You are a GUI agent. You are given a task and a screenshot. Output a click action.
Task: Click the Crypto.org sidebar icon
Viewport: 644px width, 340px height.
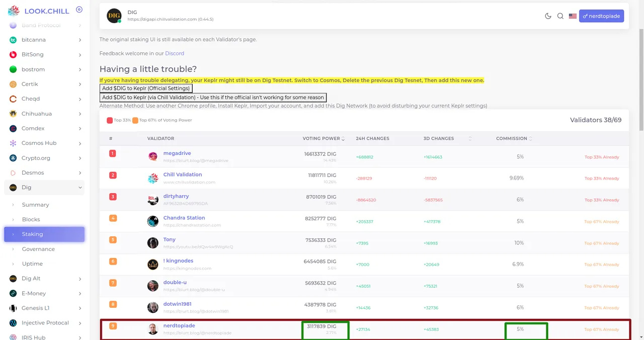tap(13, 158)
